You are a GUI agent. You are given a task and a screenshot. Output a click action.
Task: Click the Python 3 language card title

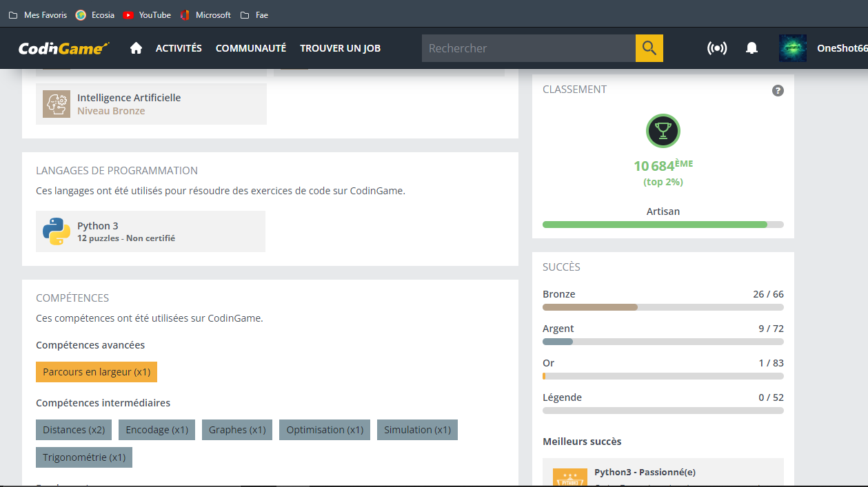(97, 226)
